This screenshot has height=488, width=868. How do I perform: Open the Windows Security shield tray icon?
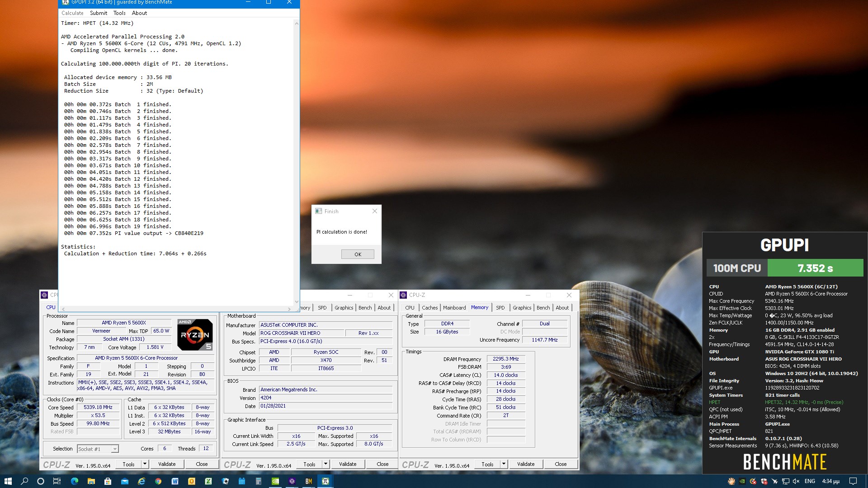click(x=764, y=481)
